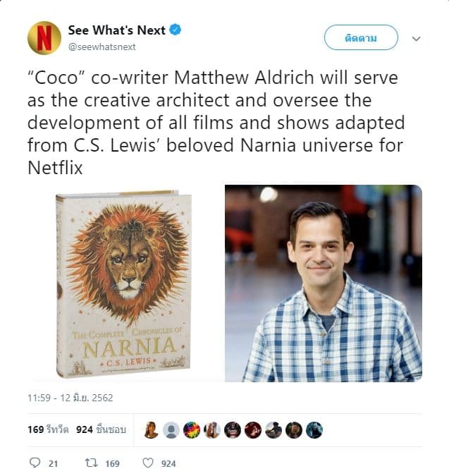Open the Netflix N profile avatar
The width and height of the screenshot is (449, 476).
44,38
